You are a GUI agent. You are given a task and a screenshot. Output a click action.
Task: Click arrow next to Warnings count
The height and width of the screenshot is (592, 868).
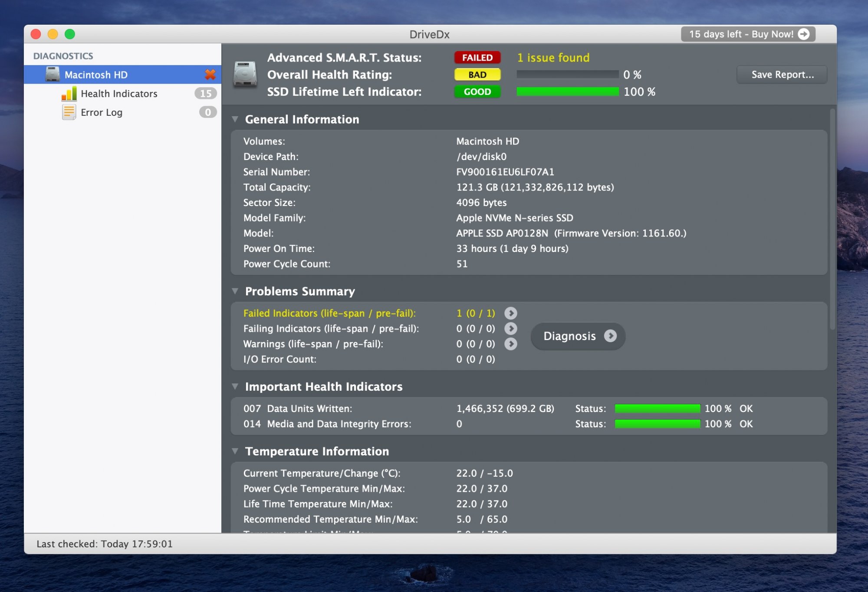tap(511, 344)
